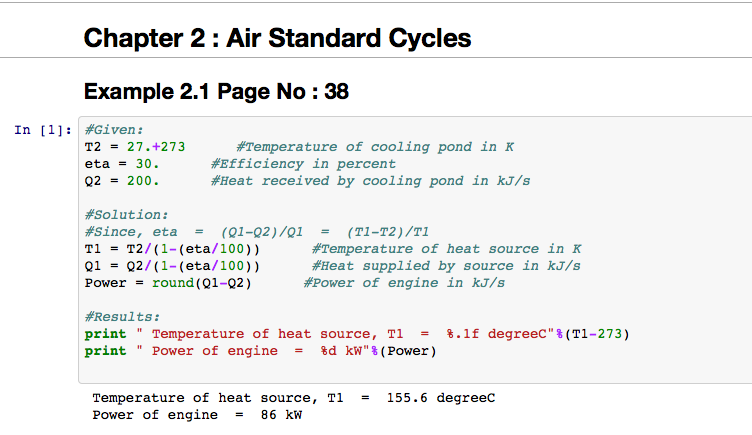This screenshot has width=752, height=435.
Task: Click the Chapter 2 Air Standard Cycles heading
Action: point(278,39)
